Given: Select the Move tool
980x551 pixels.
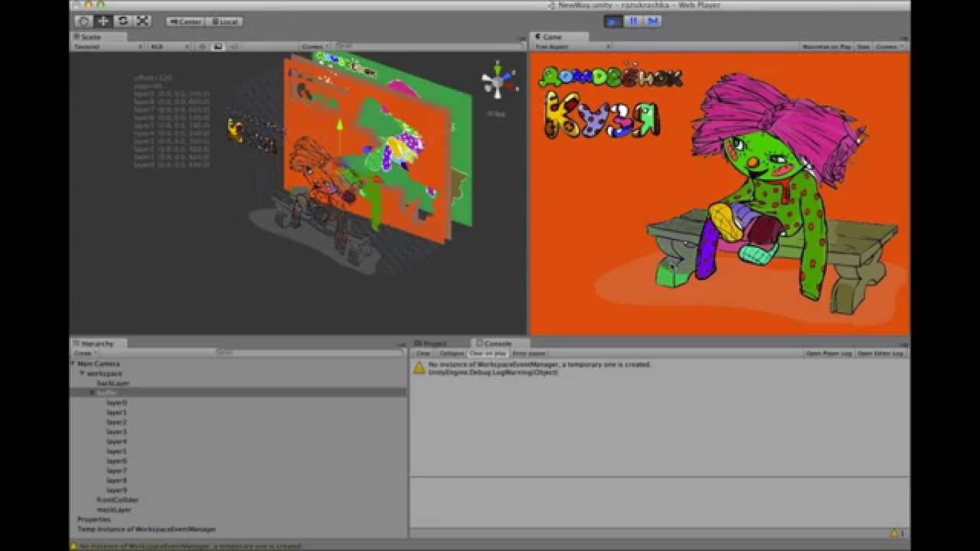Looking at the screenshot, I should [102, 21].
